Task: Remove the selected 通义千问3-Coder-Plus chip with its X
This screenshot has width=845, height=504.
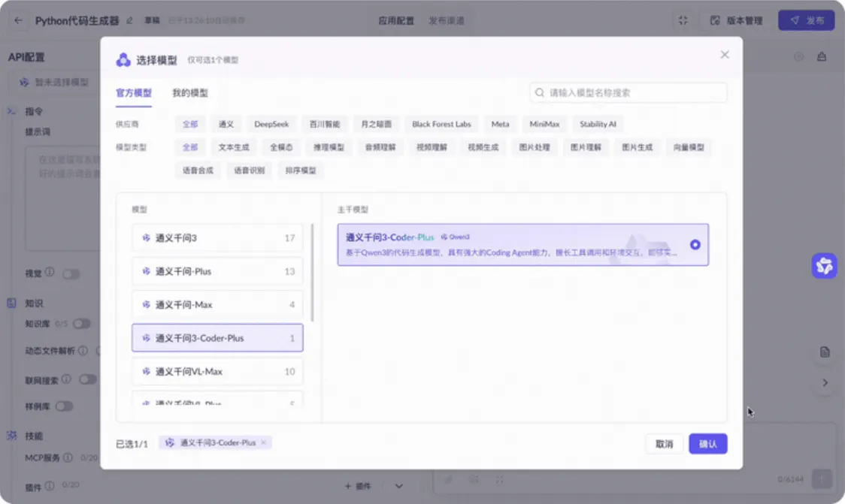Action: (x=264, y=442)
